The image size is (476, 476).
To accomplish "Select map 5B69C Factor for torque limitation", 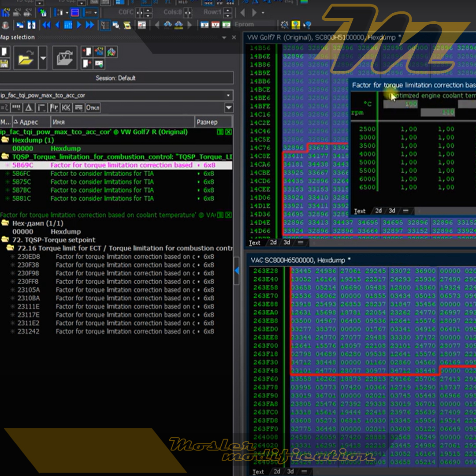I will pyautogui.click(x=116, y=165).
